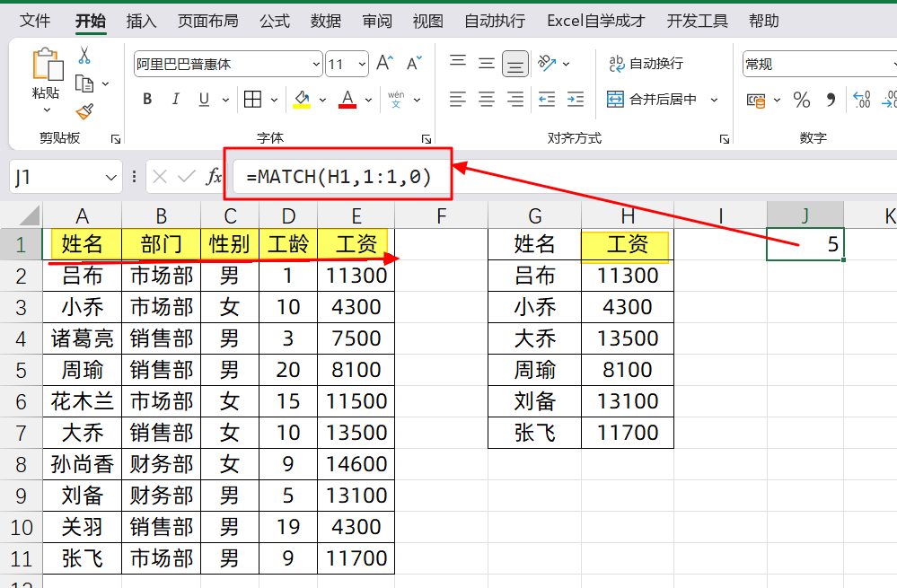Click 合并后居中 merge and center button
Screen dimensions: 897x588
(652, 100)
